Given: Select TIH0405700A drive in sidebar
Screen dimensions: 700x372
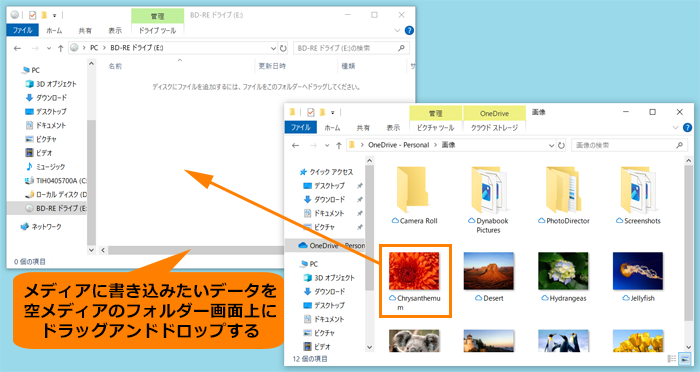Looking at the screenshot, I should coord(56,181).
